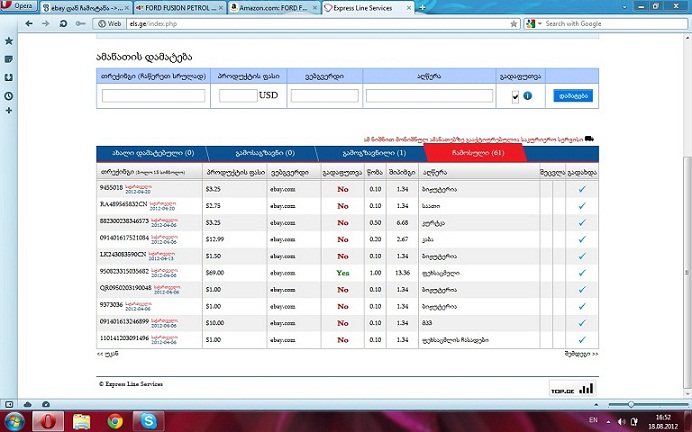
Task: Click the Search with Google field
Action: pyautogui.click(x=615, y=24)
